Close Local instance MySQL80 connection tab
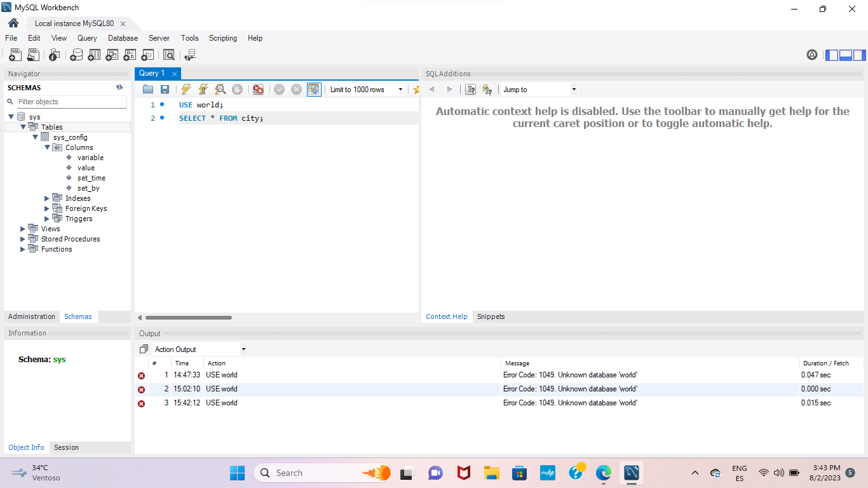The image size is (868, 488). pyautogui.click(x=123, y=24)
